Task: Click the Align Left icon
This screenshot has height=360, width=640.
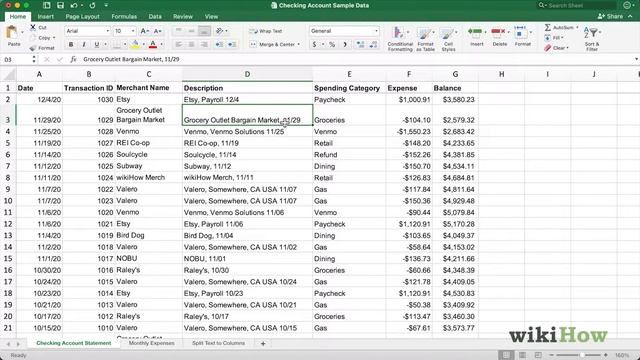Action: (178, 44)
